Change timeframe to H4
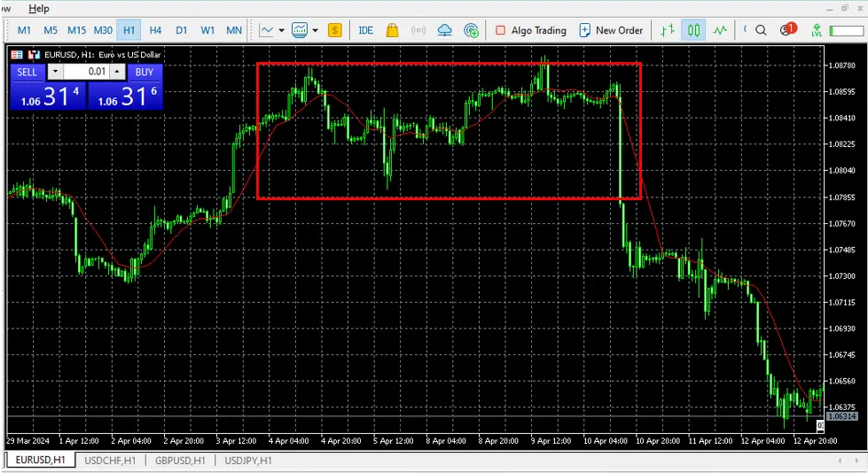Screen dimensions: 868x473 (155, 30)
